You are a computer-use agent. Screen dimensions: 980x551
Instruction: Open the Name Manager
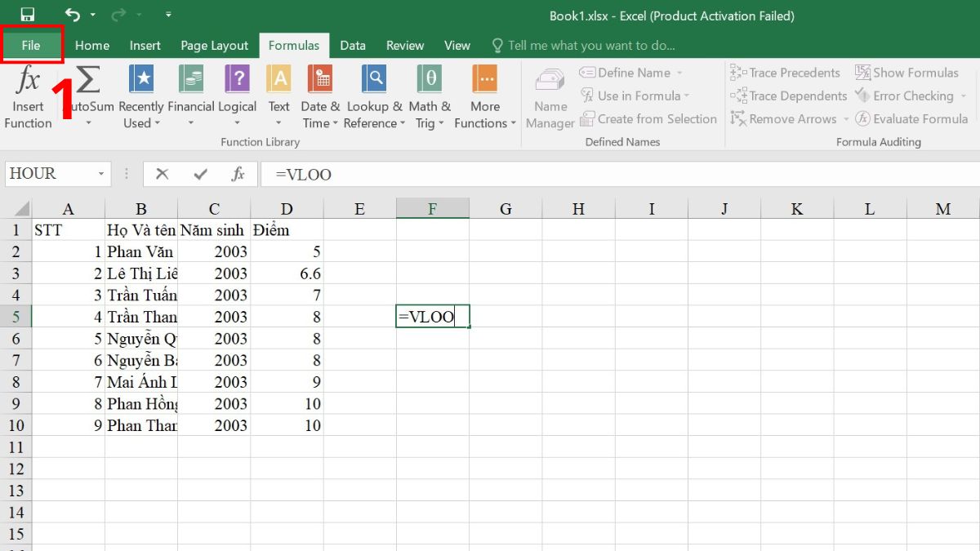point(549,94)
